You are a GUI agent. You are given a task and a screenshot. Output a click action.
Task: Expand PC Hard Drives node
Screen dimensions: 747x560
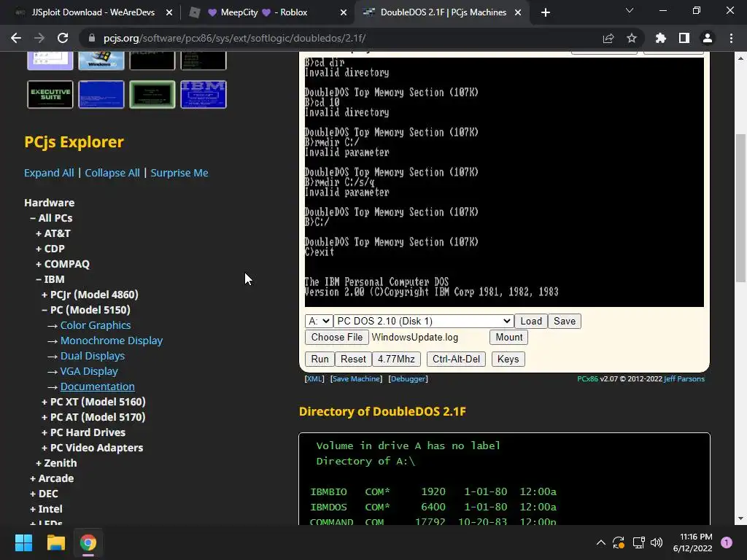click(83, 432)
